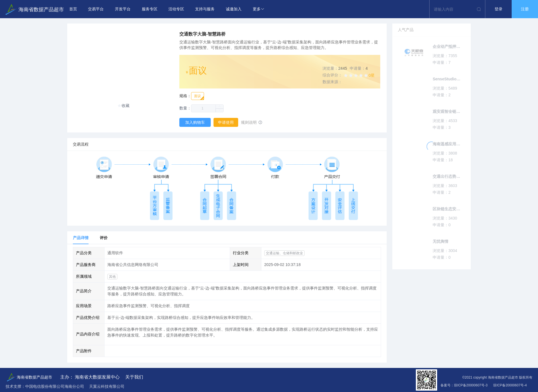Click the site logo in the header
The width and height of the screenshot is (538, 392).
coord(34,9)
